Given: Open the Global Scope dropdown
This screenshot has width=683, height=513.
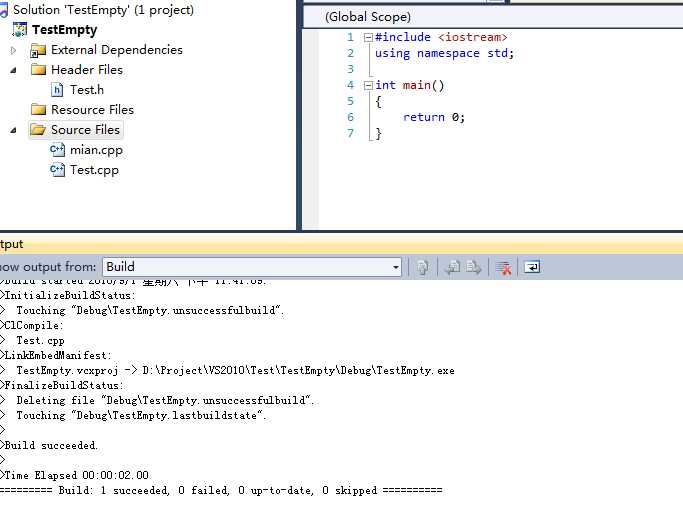Looking at the screenshot, I should point(493,17).
